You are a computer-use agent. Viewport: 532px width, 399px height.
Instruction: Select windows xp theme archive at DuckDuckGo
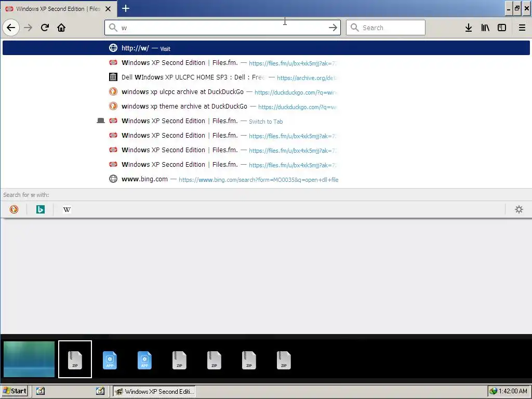coord(266,106)
